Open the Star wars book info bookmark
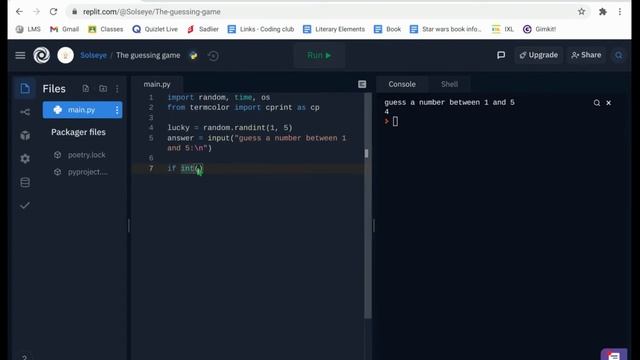 click(446, 29)
